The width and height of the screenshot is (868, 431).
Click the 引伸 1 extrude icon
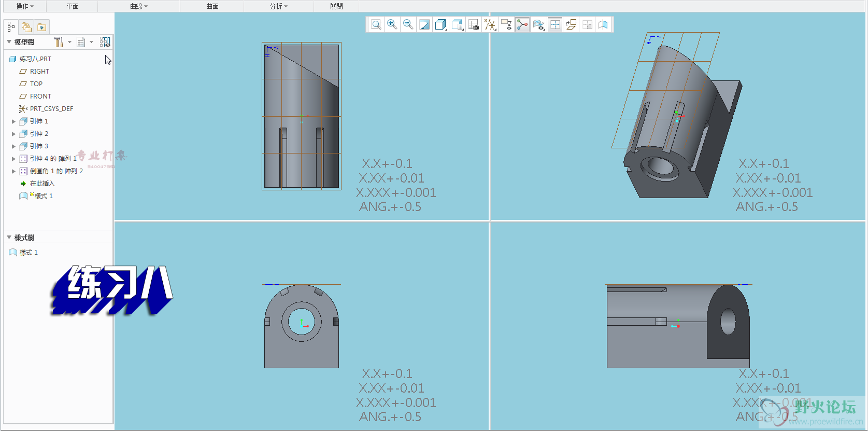(23, 121)
